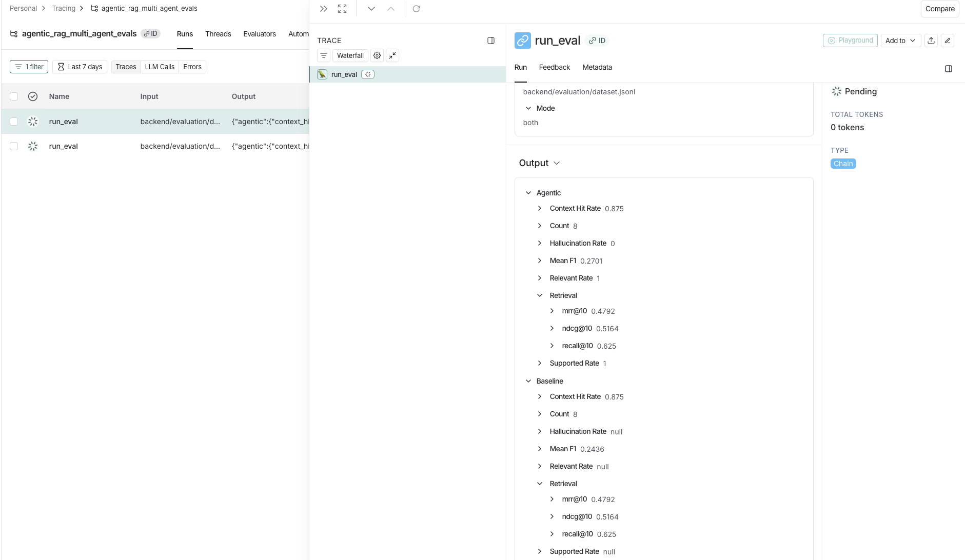Viewport: 965px width, 560px height.
Task: Click the edit pencil icon for run_eval
Action: click(x=948, y=41)
